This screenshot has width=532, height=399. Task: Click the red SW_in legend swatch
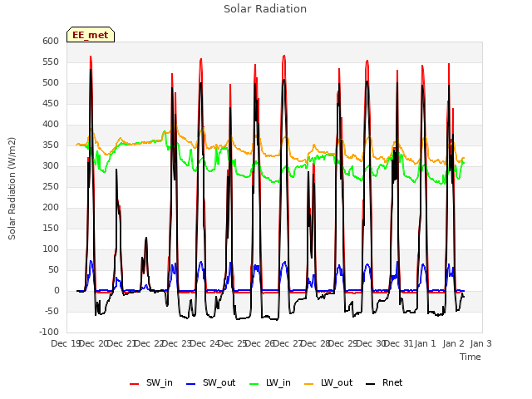click(135, 384)
